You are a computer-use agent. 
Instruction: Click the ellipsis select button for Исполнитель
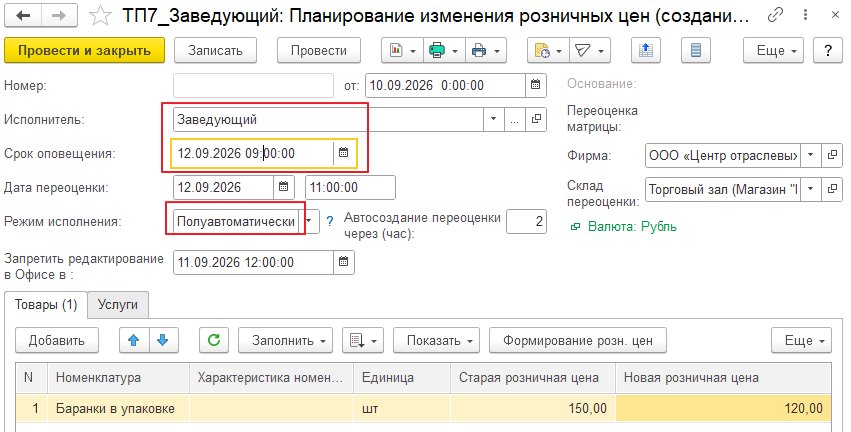coord(515,119)
